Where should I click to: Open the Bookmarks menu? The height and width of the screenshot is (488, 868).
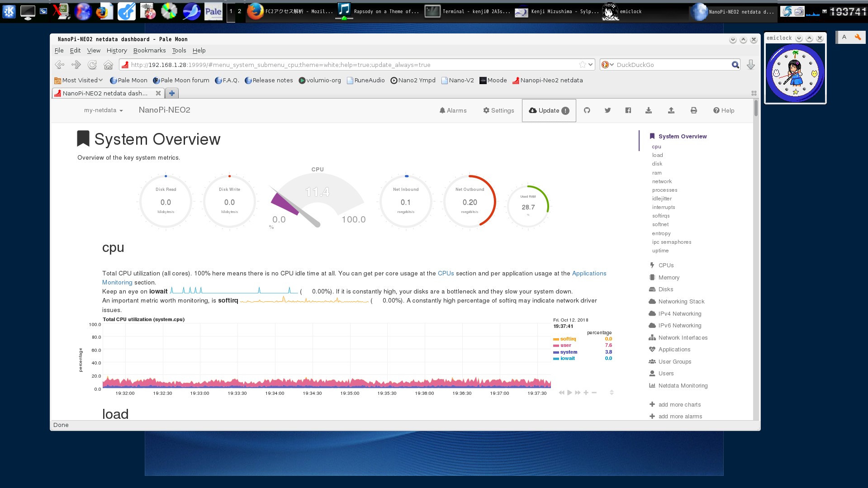(149, 50)
